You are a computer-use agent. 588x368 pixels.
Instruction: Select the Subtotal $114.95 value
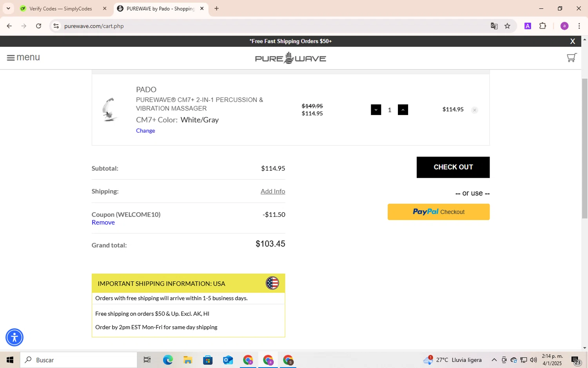click(273, 168)
